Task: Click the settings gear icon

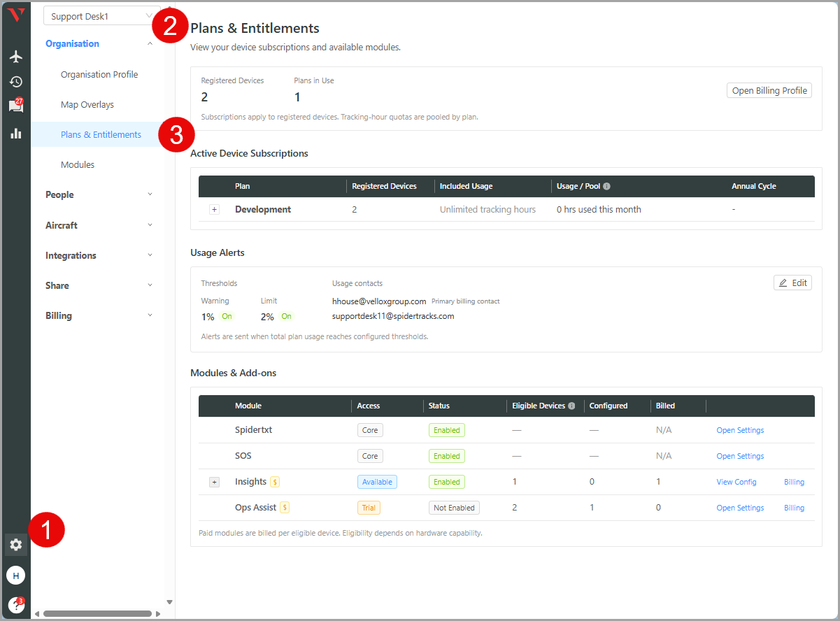Action: click(15, 544)
